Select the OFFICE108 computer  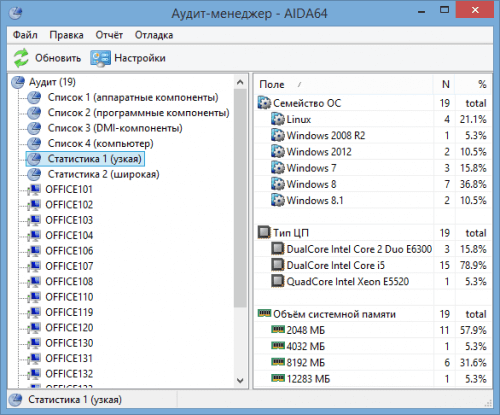[69, 282]
